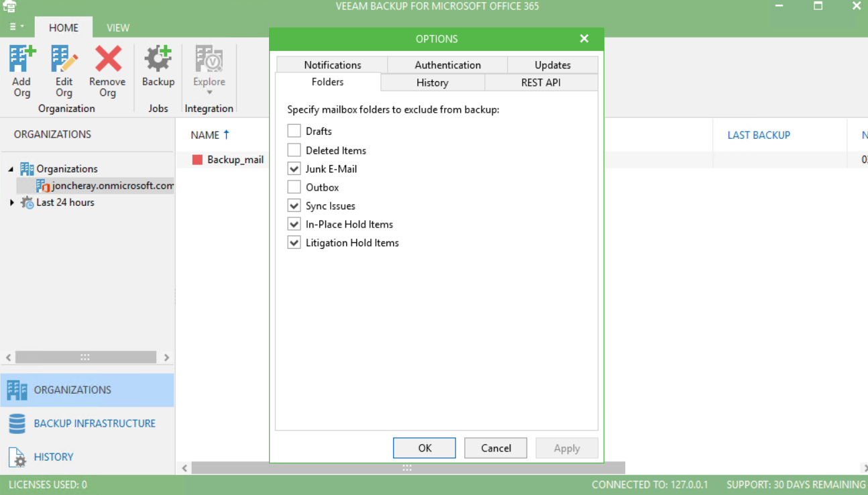This screenshot has width=868, height=495.
Task: Select the Folders tab
Action: point(327,82)
